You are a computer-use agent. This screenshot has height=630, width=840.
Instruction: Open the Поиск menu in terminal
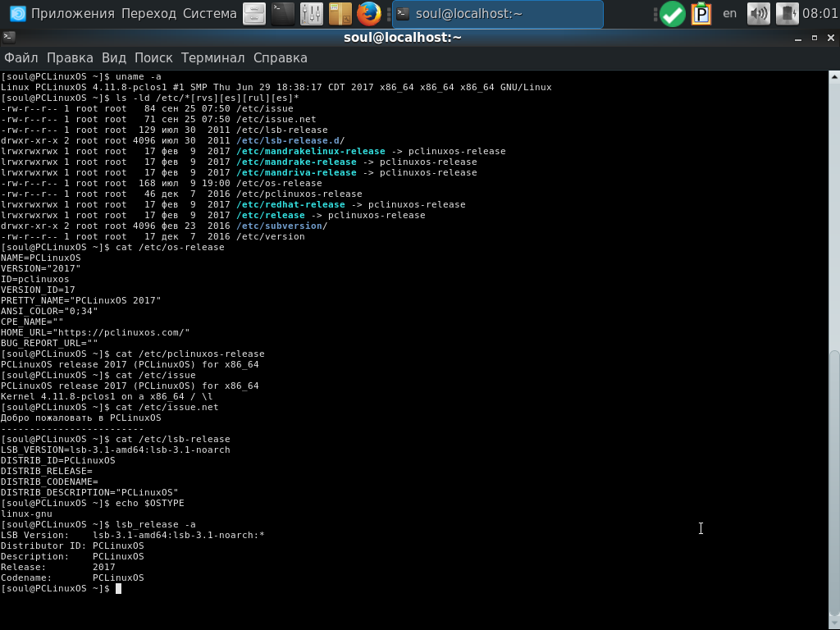(x=153, y=58)
